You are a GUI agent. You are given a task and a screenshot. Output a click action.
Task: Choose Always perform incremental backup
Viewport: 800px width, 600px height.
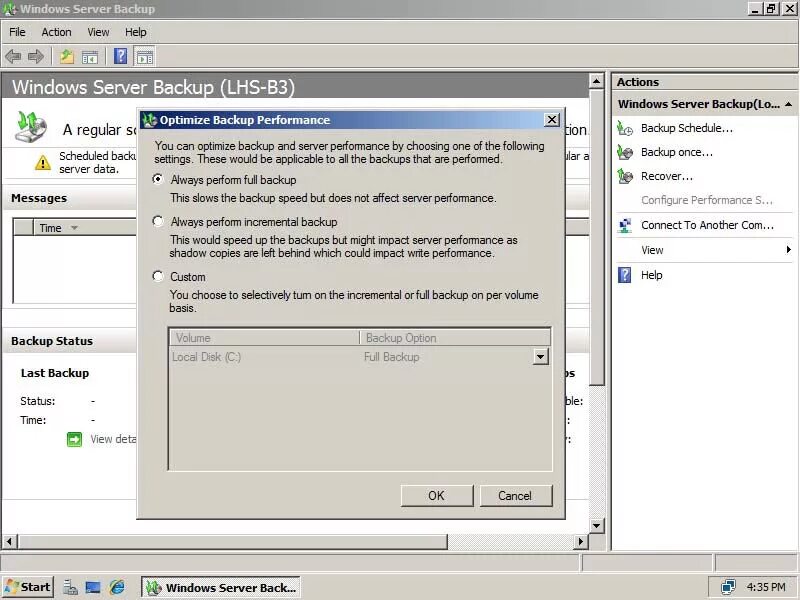tap(157, 221)
